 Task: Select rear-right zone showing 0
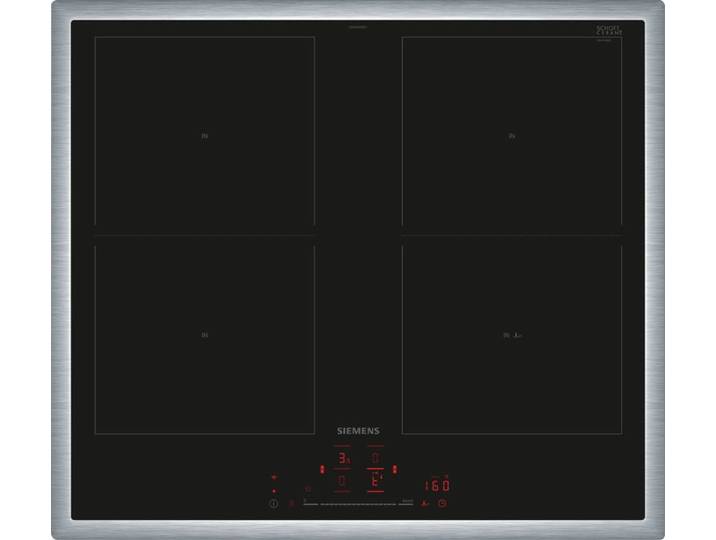click(376, 458)
